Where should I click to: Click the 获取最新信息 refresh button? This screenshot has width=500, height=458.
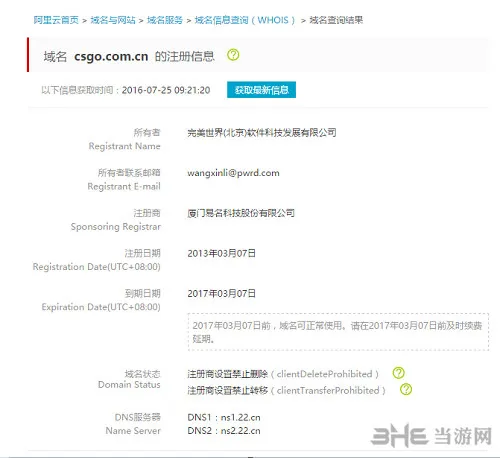click(x=261, y=90)
